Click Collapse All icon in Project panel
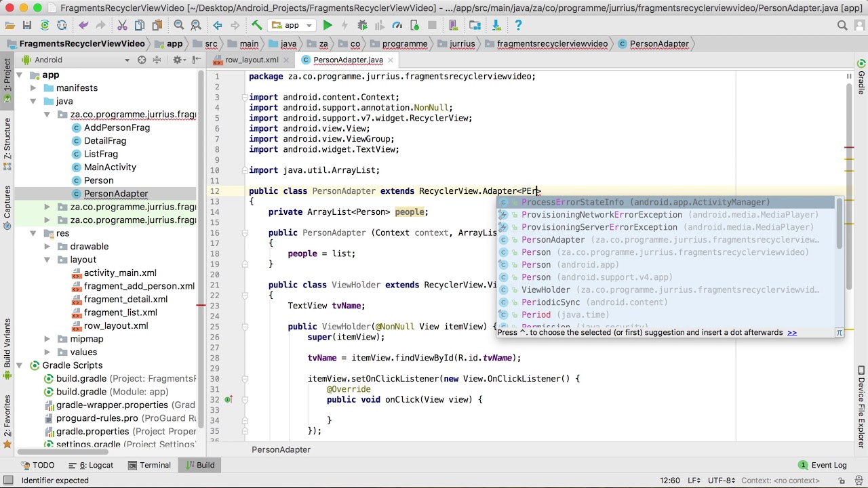 click(x=157, y=60)
